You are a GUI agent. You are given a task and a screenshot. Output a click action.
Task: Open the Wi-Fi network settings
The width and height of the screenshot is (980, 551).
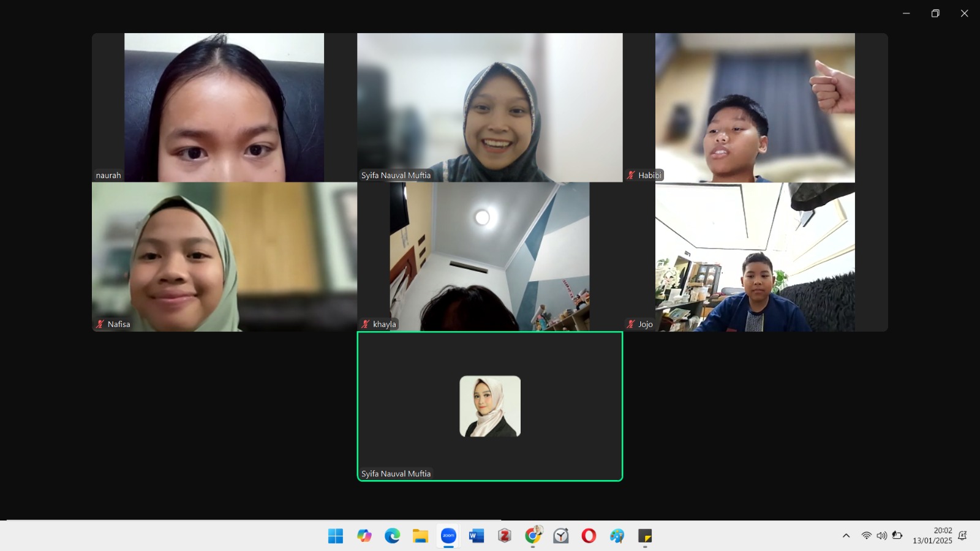(866, 536)
